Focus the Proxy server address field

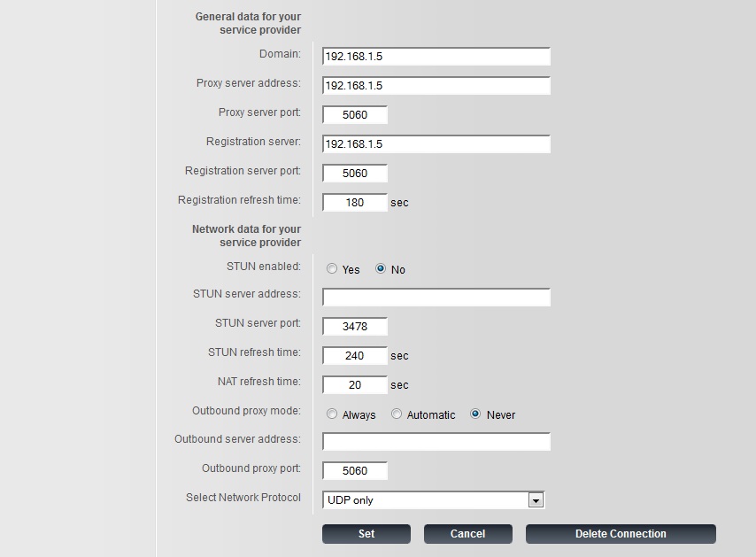(x=436, y=86)
